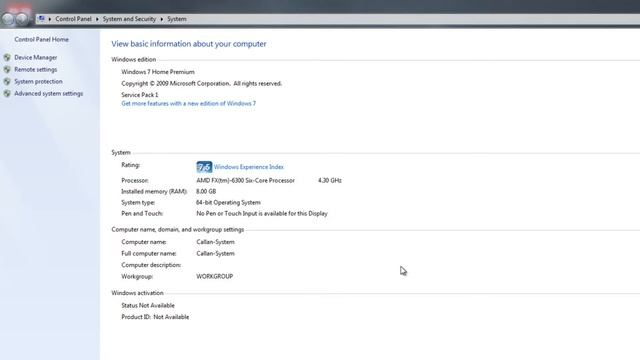
Task: Click 64-bit Operating System value
Action: (x=228, y=202)
